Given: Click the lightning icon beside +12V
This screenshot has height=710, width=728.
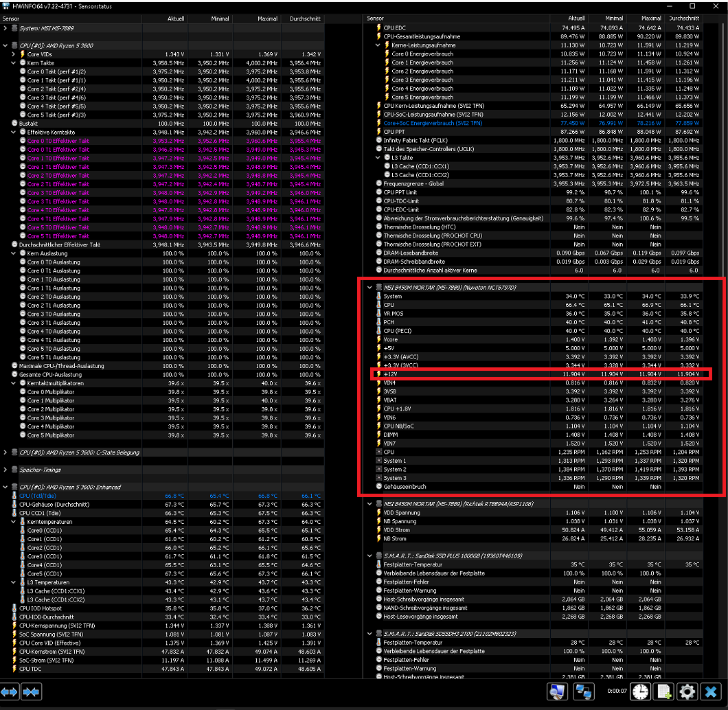Looking at the screenshot, I should click(378, 374).
